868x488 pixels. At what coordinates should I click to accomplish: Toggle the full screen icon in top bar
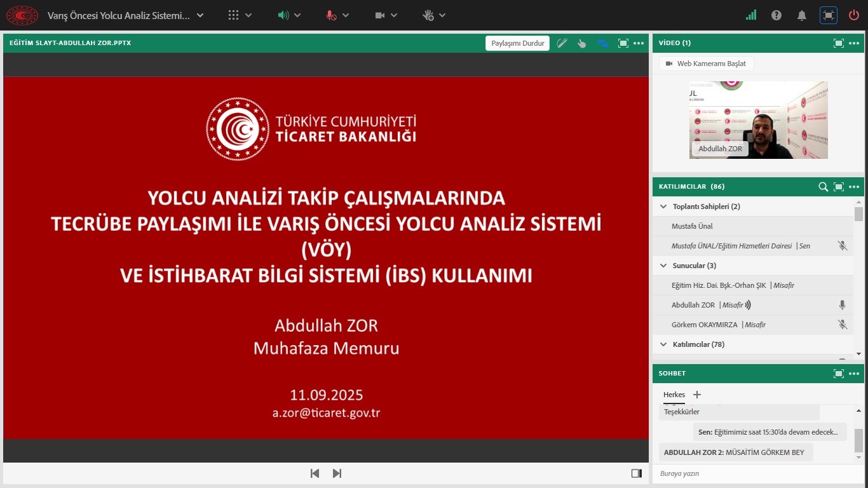point(828,15)
